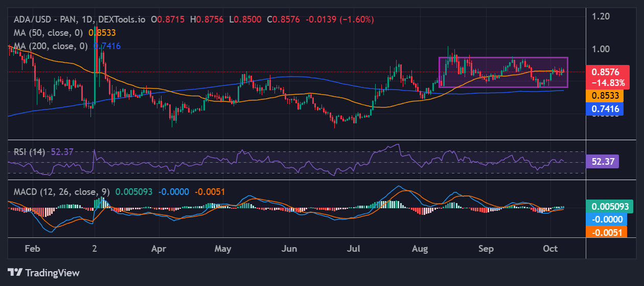644x286 pixels.
Task: Click the Aug label on time axis
Action: coord(420,249)
